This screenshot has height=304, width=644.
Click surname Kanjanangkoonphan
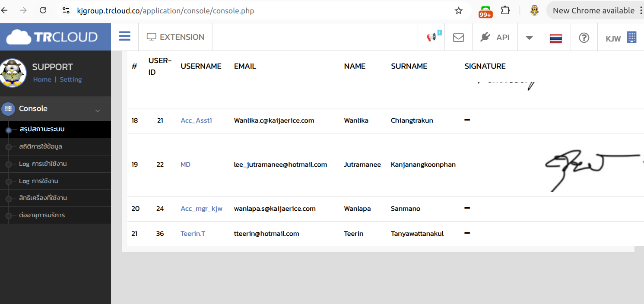pyautogui.click(x=423, y=165)
